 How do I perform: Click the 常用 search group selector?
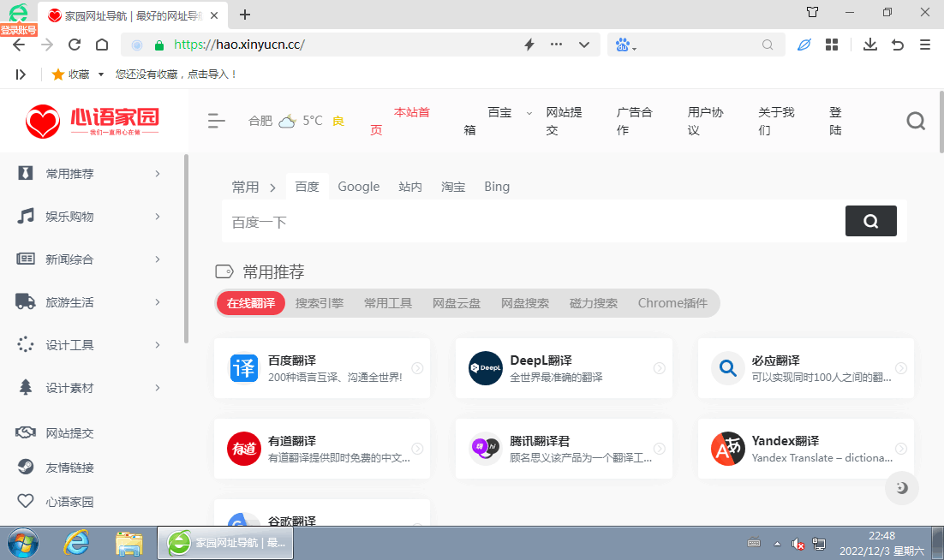coord(253,187)
